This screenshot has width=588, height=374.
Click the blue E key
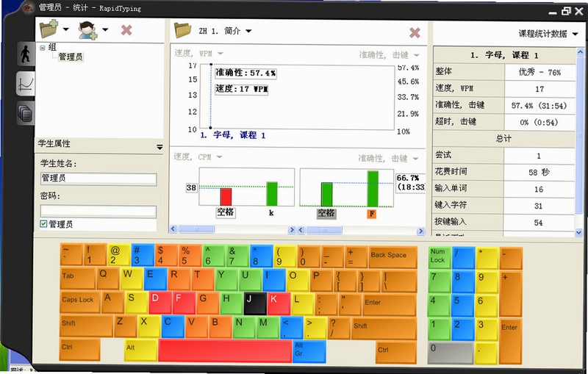click(154, 278)
